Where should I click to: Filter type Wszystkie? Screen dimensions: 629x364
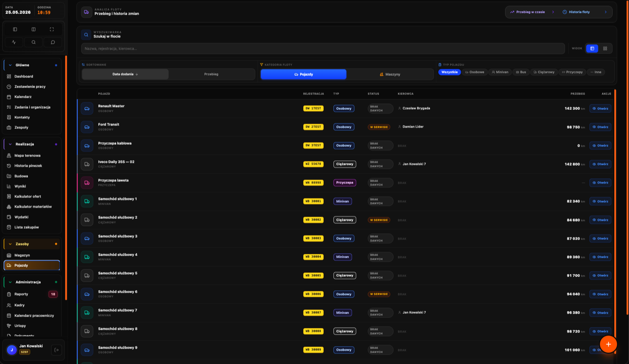click(x=450, y=72)
